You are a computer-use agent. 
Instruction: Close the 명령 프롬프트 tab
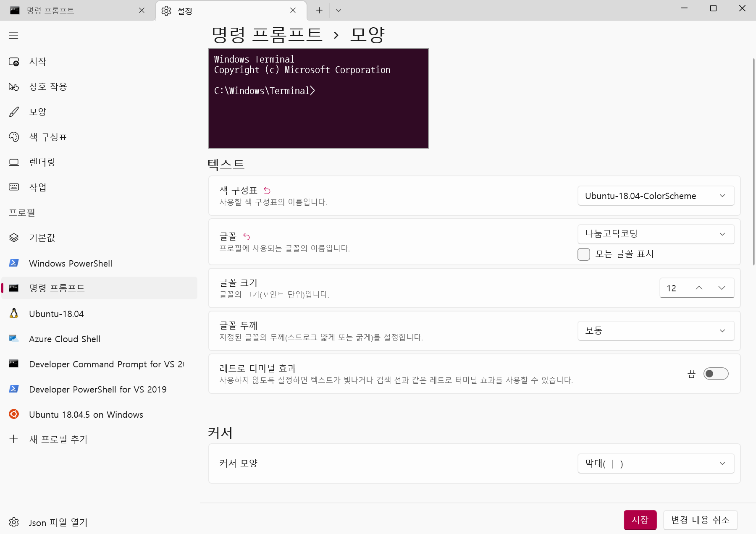142,10
